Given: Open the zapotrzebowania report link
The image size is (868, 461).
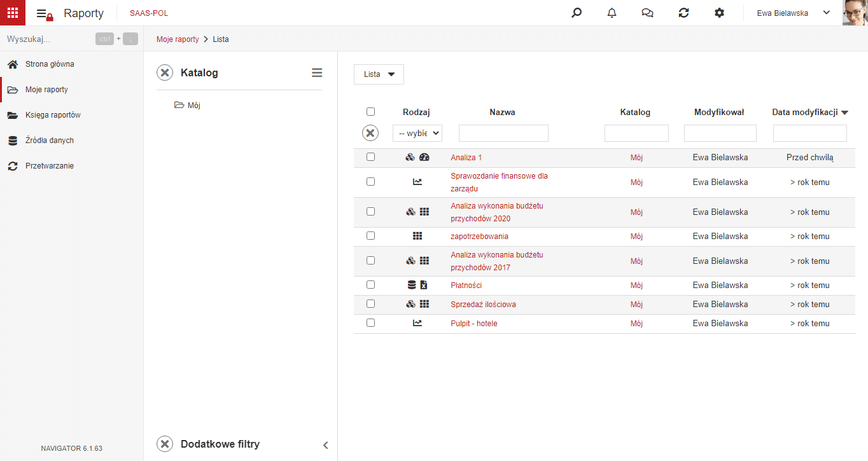Looking at the screenshot, I should click(479, 237).
